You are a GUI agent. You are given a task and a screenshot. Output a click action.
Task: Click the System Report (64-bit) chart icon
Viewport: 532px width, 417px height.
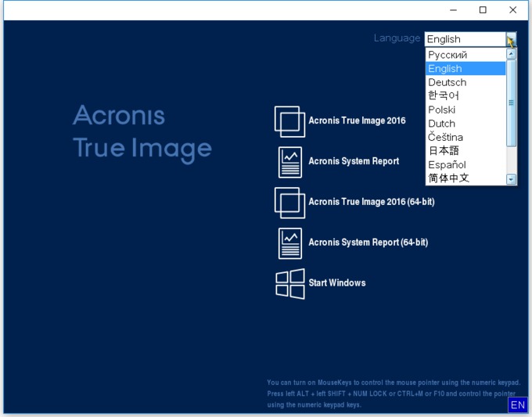[289, 243]
